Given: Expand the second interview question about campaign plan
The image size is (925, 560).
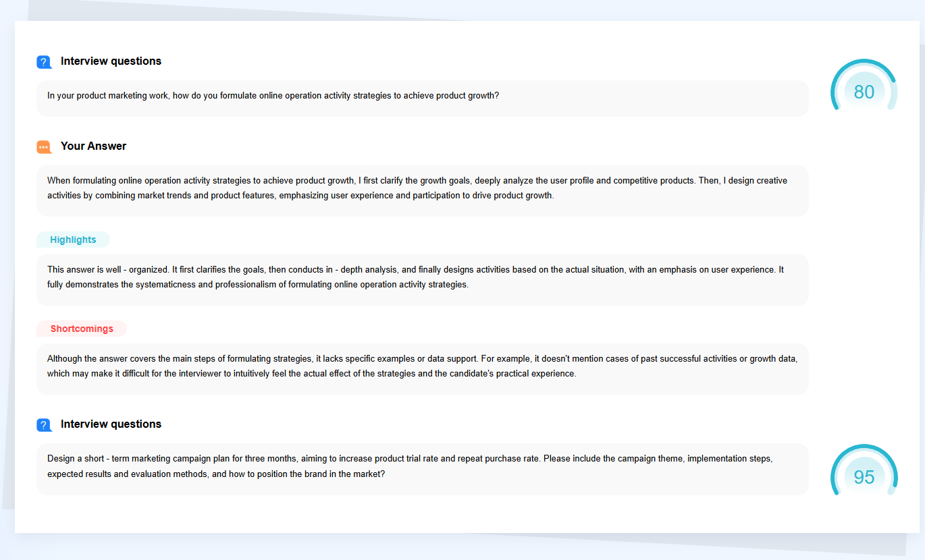Looking at the screenshot, I should pyautogui.click(x=422, y=468).
